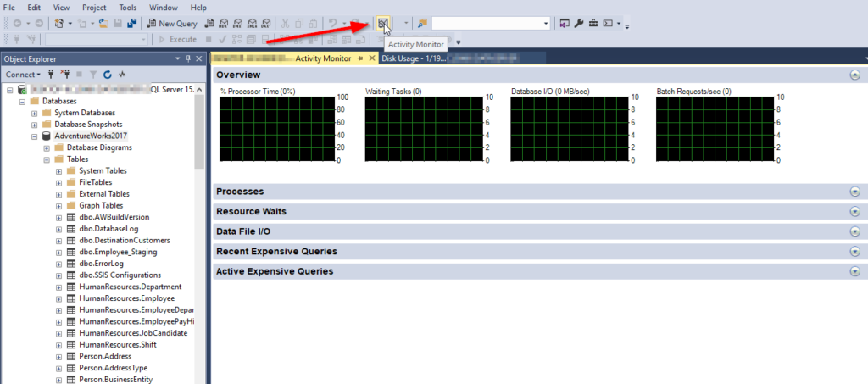
Task: Click the activity pulse icon in Object Explorer
Action: 122,75
